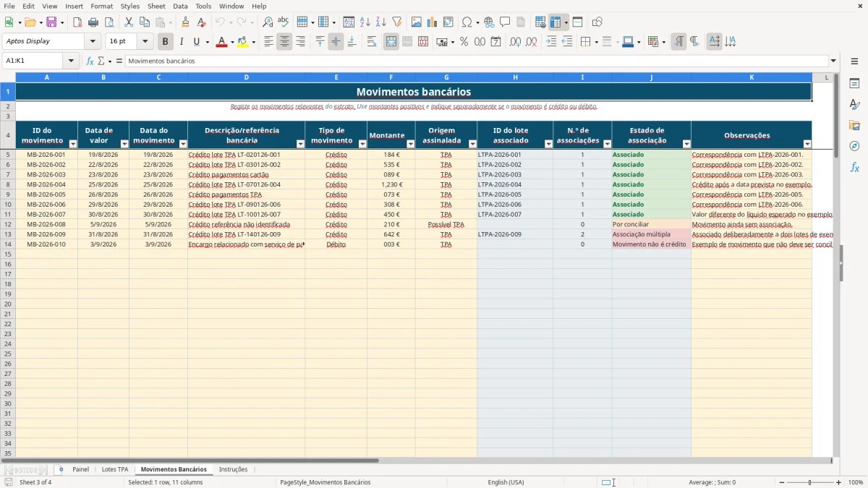Viewport: 868px width, 488px height.
Task: Open Font Color picker arrow
Action: click(232, 42)
